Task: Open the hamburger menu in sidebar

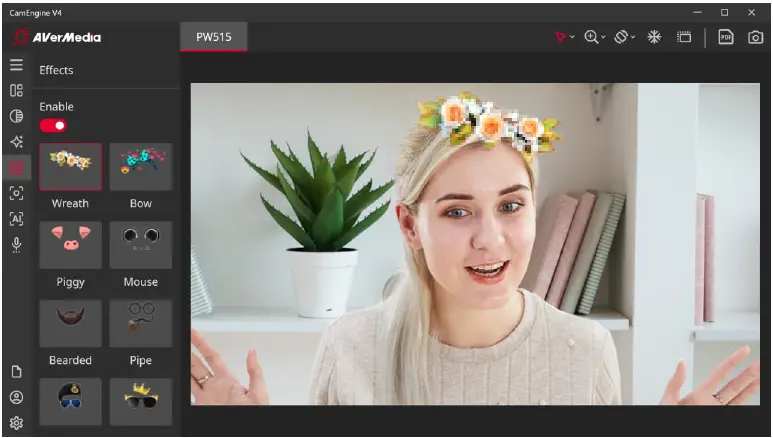Action: 16,65
